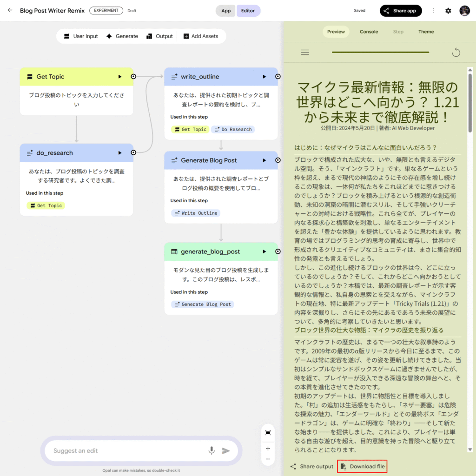This screenshot has height=476, width=476.
Task: Switch to the Editor view toggle
Action: 248,11
